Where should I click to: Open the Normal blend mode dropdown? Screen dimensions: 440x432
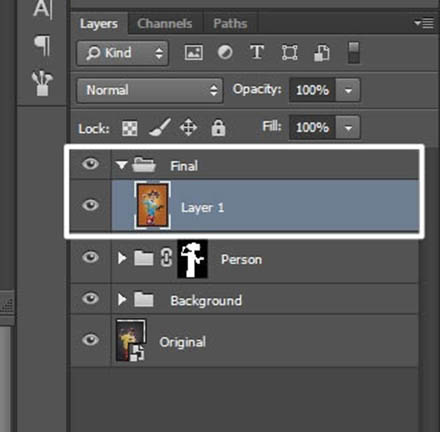[x=150, y=90]
